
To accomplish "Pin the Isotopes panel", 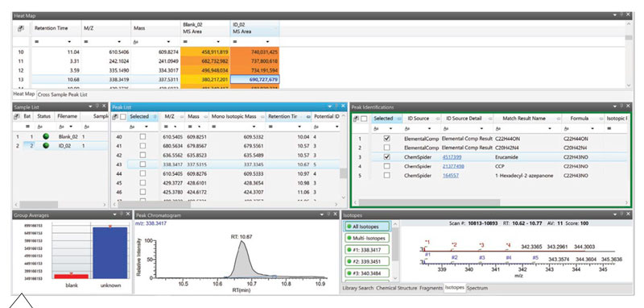I will coord(621,214).
